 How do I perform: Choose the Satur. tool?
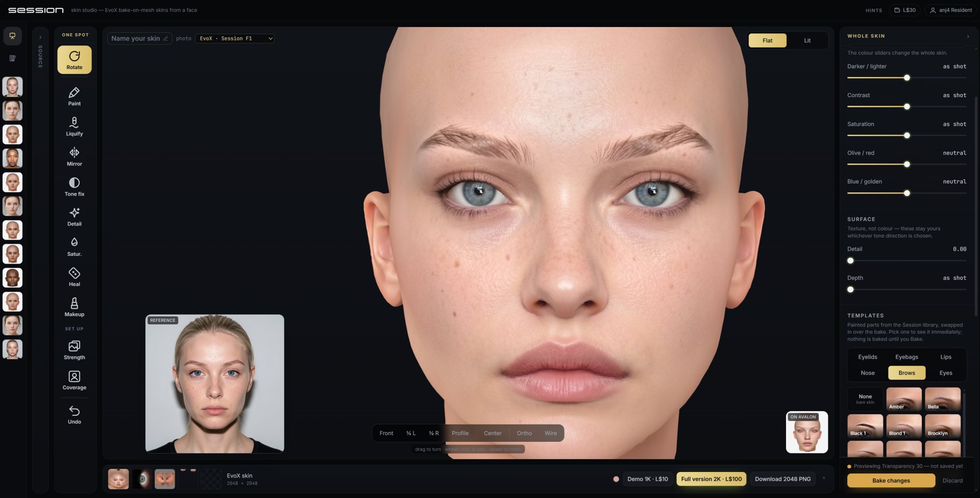(x=75, y=247)
